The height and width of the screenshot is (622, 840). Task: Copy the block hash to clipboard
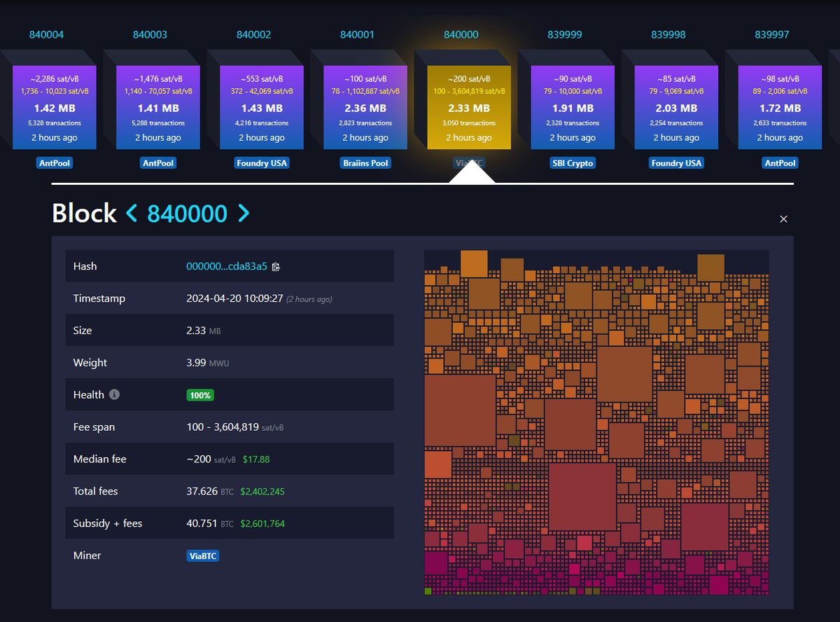click(276, 266)
